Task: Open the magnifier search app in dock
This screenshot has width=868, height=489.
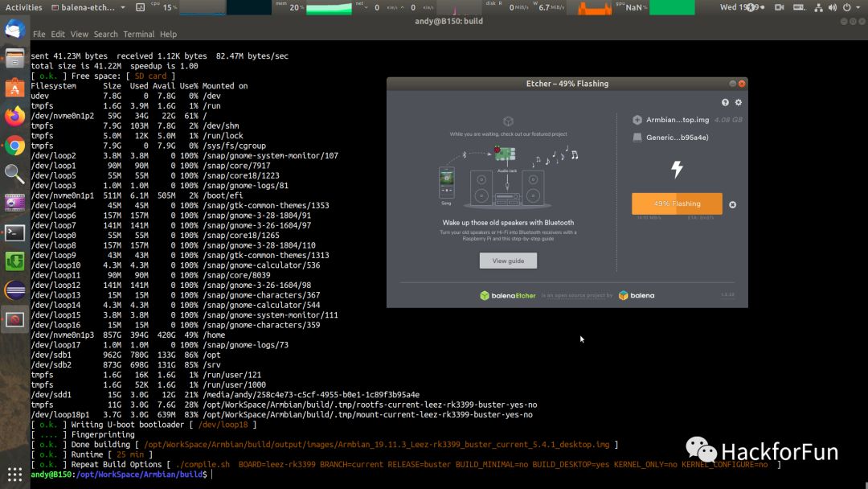Action: click(15, 175)
